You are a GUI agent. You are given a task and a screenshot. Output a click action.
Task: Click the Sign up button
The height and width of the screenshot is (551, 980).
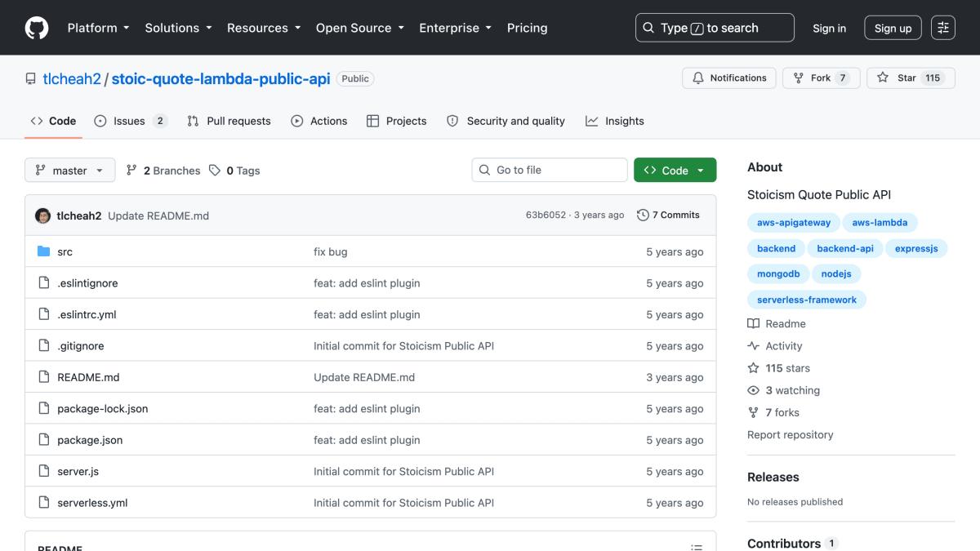(893, 28)
